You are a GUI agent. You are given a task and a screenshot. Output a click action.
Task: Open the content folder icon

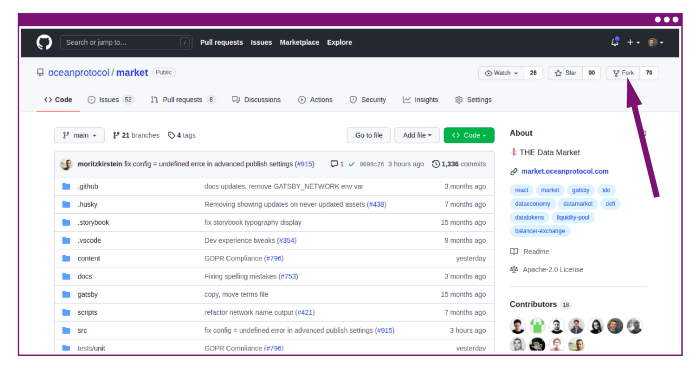pyautogui.click(x=66, y=258)
